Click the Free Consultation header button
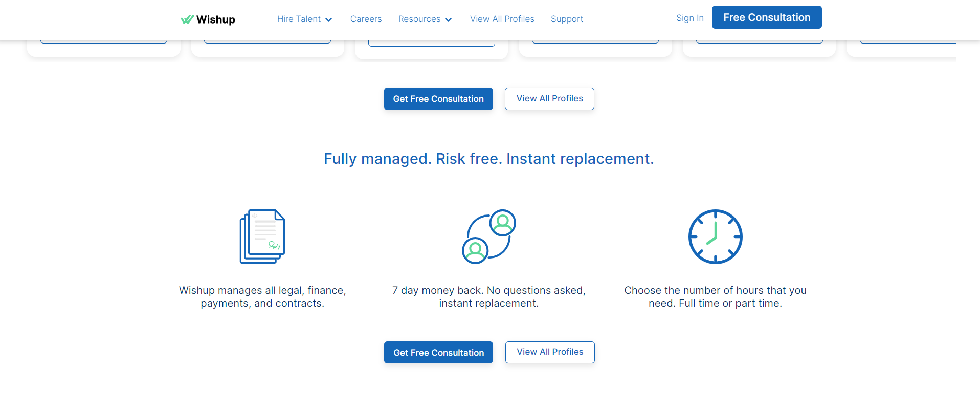The image size is (980, 409). click(767, 17)
